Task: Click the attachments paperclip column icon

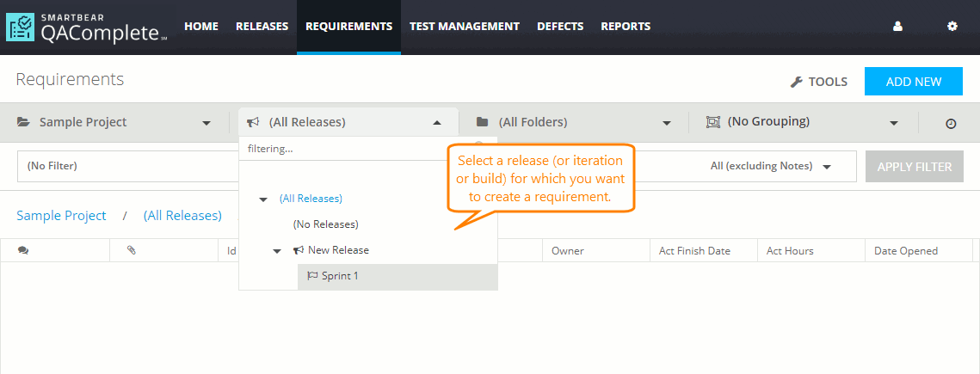Action: pyautogui.click(x=132, y=251)
